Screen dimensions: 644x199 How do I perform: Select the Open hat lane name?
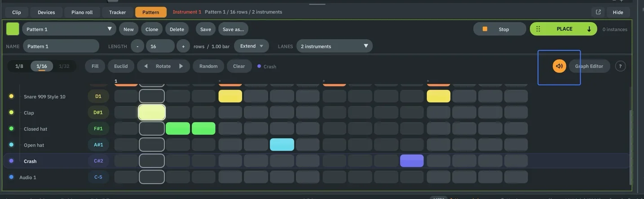[x=34, y=145]
